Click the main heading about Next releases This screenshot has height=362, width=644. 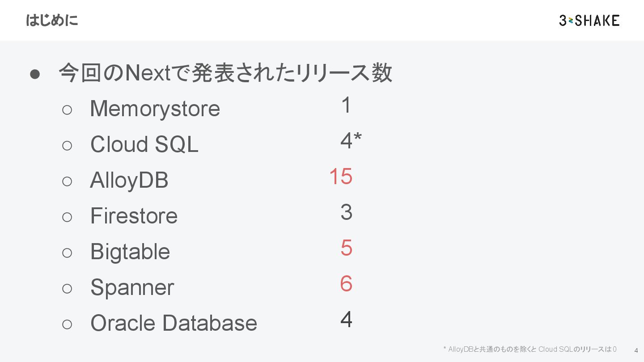pyautogui.click(x=225, y=73)
